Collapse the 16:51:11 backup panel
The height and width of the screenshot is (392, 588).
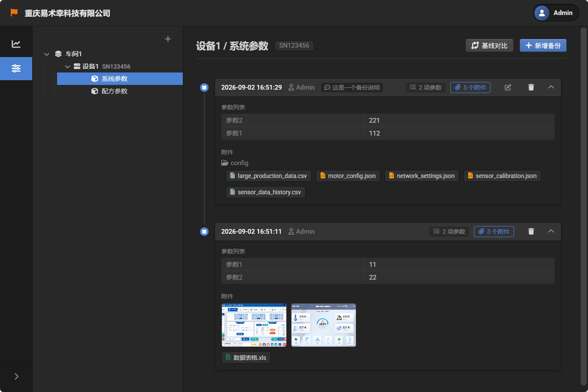click(551, 232)
